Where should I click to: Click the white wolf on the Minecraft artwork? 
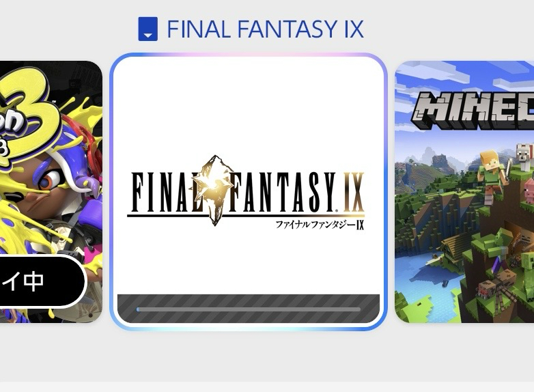524,157
